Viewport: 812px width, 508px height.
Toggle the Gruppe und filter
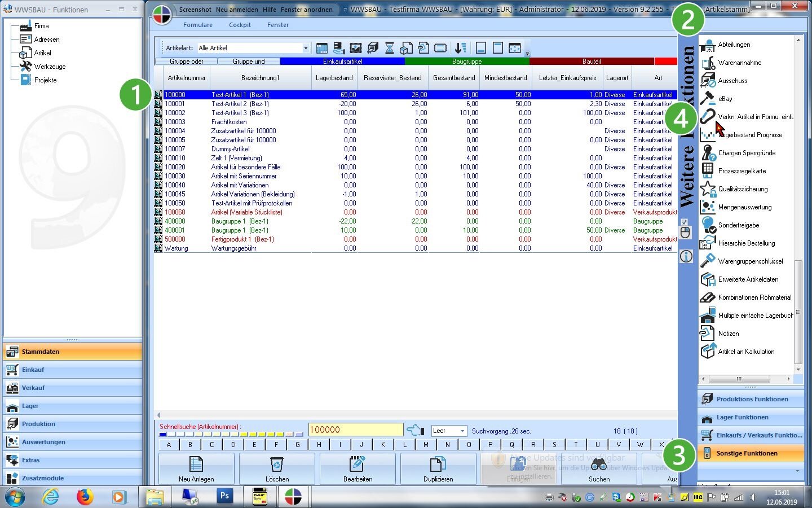[249, 62]
